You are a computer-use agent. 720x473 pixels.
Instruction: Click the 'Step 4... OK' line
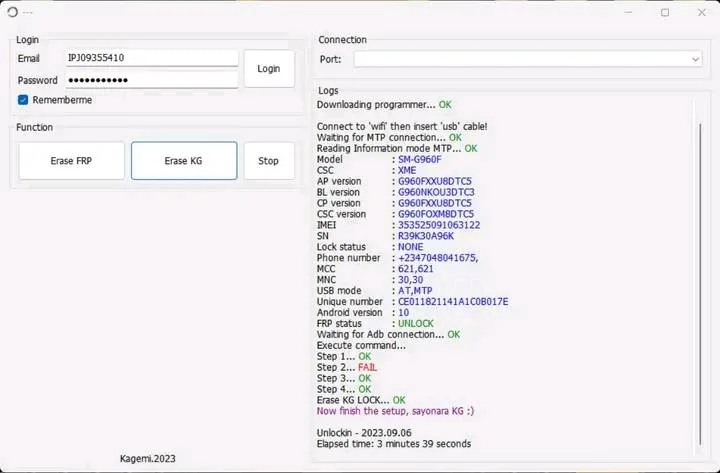point(344,389)
